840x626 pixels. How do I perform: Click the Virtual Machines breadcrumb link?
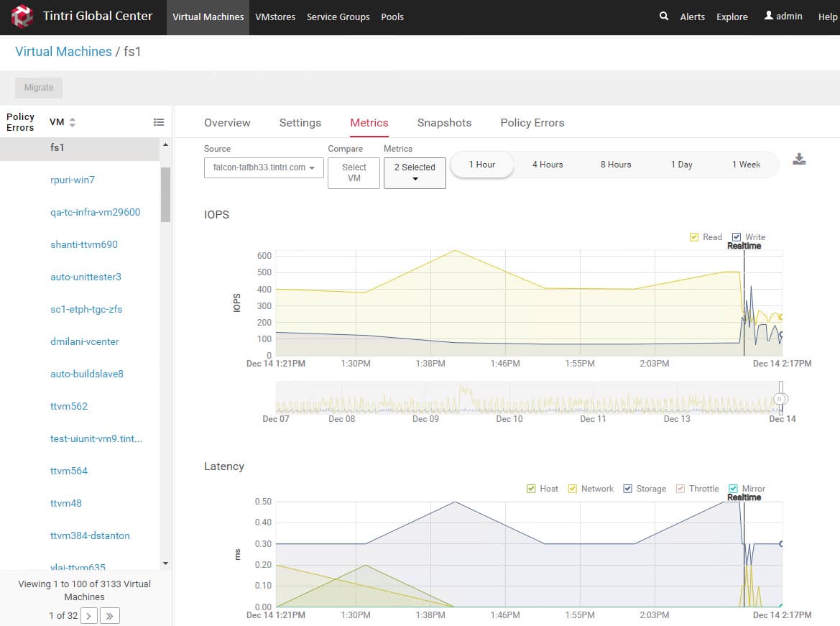click(63, 52)
